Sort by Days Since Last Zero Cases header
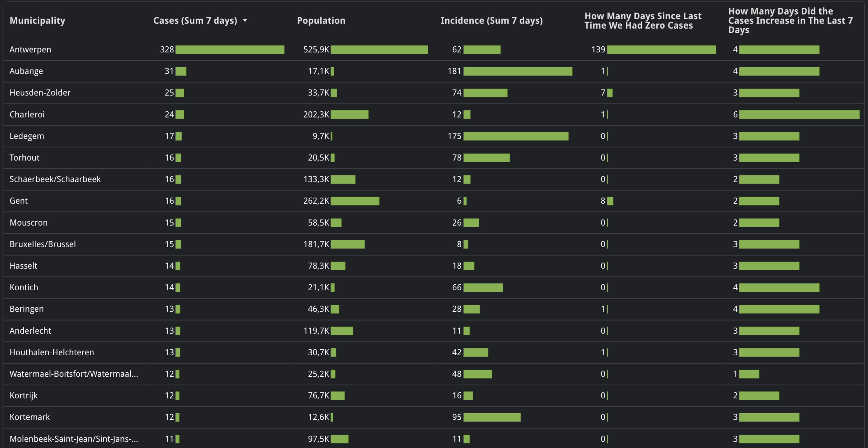 tap(642, 21)
